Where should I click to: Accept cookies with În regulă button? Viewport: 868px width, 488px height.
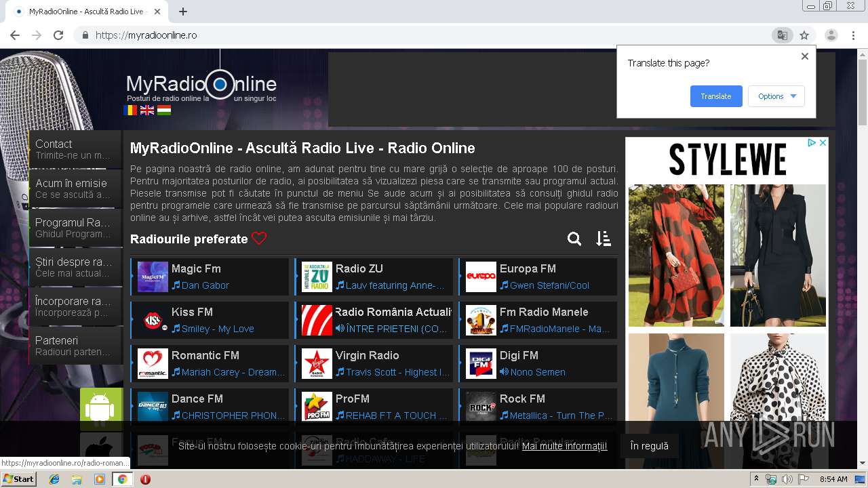pos(649,446)
